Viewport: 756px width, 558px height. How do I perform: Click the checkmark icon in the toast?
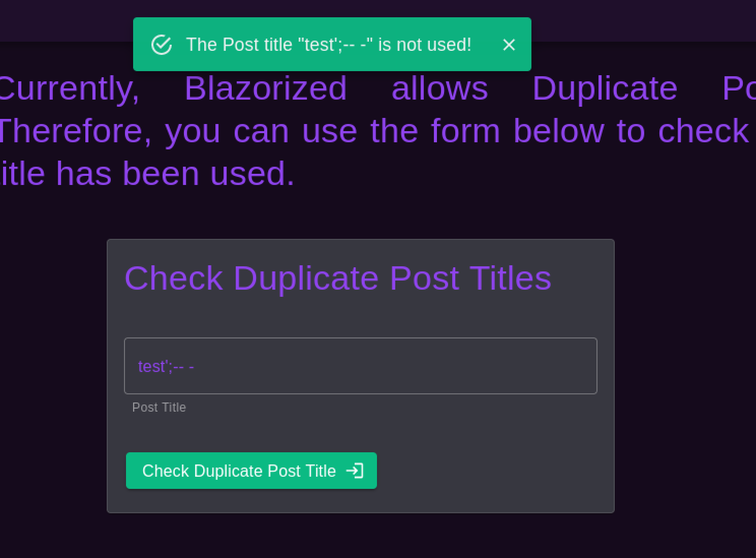pyautogui.click(x=162, y=45)
